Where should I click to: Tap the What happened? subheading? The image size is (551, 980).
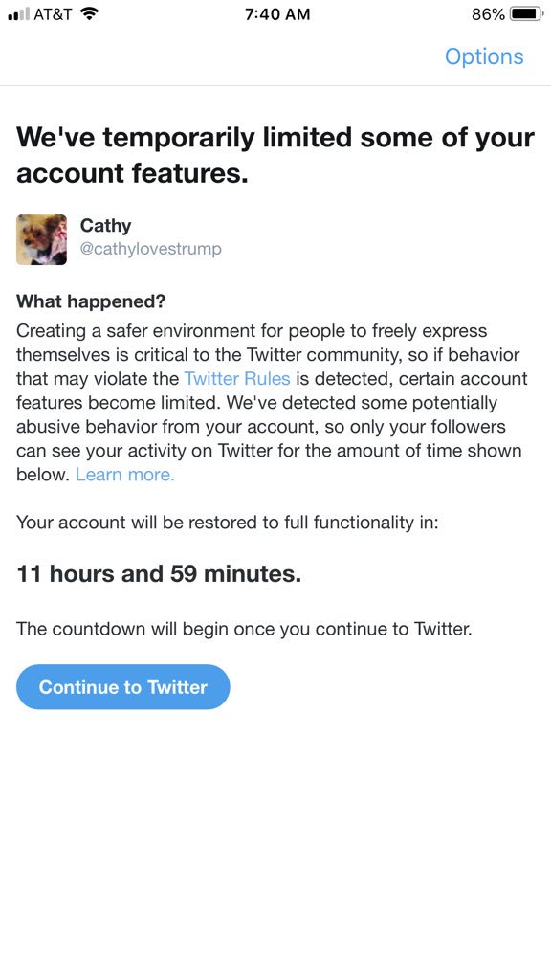(91, 301)
